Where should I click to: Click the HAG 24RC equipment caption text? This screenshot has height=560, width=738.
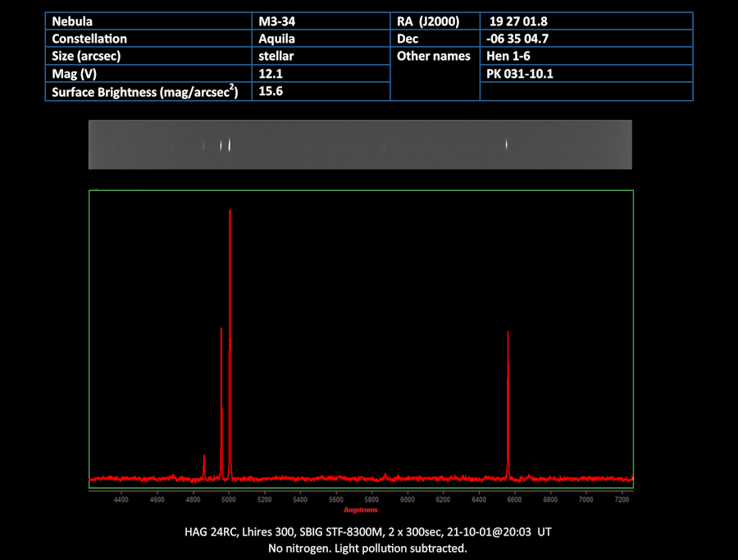367,532
